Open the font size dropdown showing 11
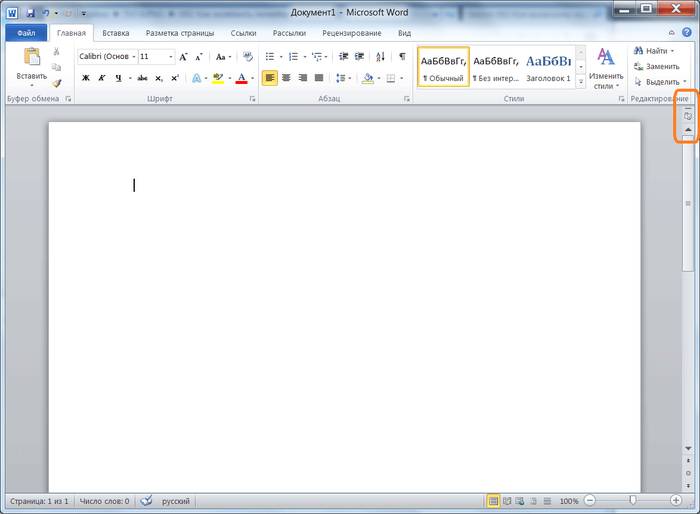The height and width of the screenshot is (514, 700). tap(156, 57)
